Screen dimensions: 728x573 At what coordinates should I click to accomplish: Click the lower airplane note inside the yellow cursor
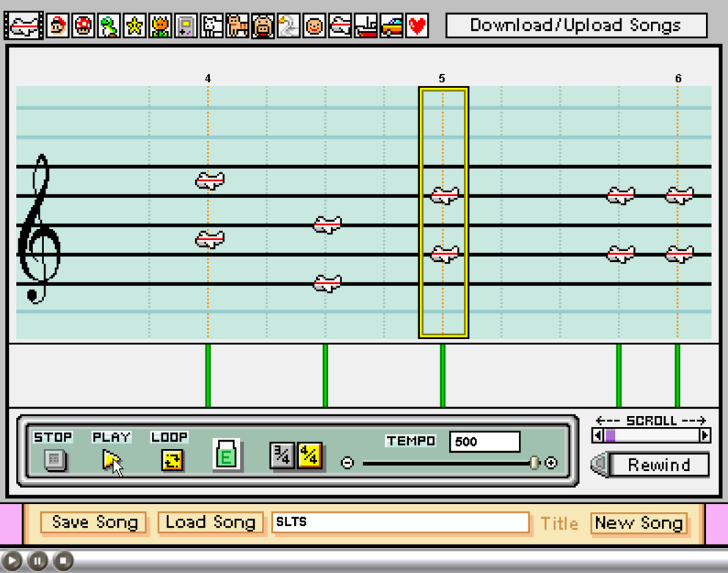tap(445, 254)
